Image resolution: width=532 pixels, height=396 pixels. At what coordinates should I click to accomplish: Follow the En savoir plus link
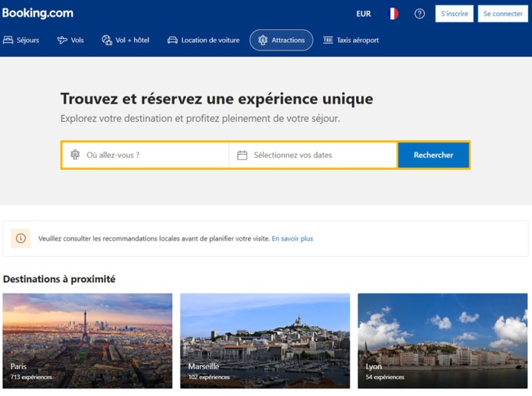point(292,238)
